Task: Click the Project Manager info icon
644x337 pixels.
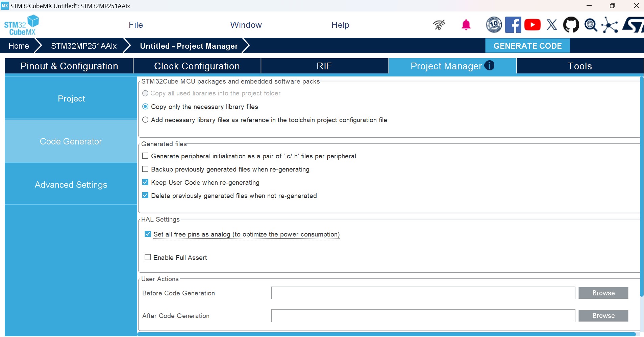Action: pos(489,65)
